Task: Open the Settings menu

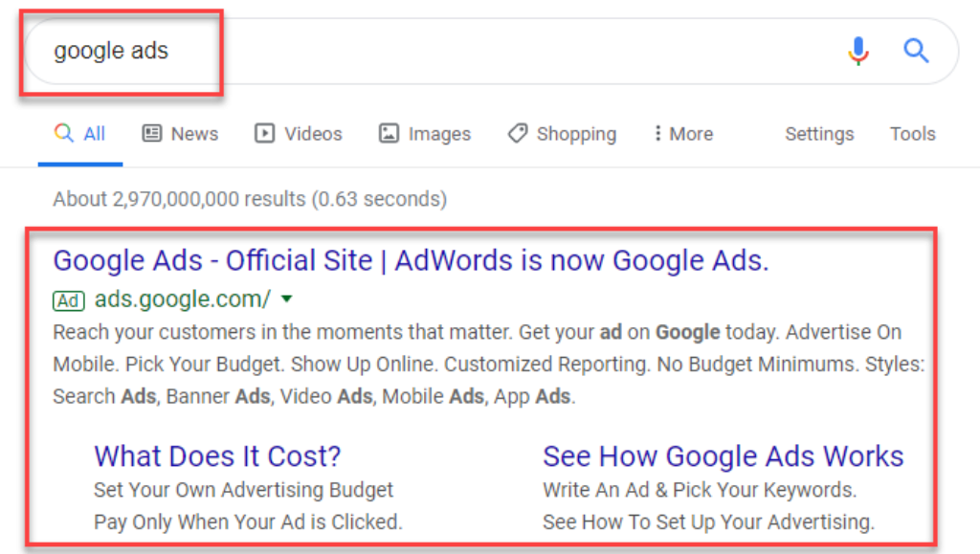Action: tap(819, 134)
